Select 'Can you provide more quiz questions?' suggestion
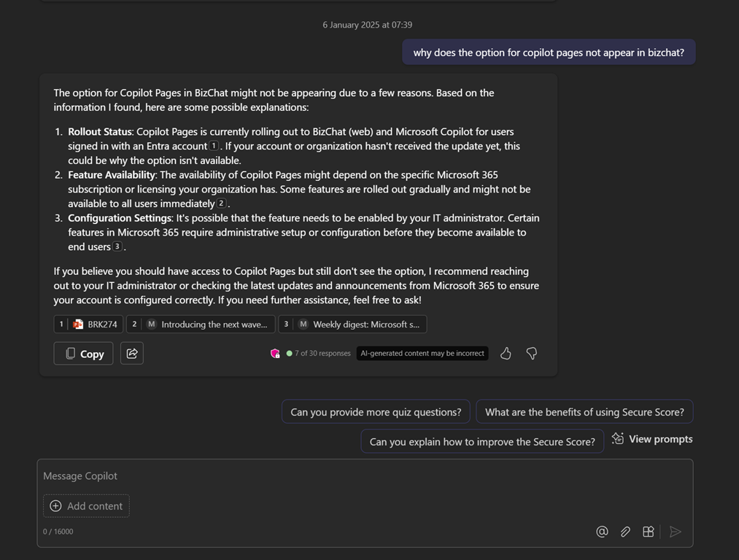 pyautogui.click(x=376, y=412)
